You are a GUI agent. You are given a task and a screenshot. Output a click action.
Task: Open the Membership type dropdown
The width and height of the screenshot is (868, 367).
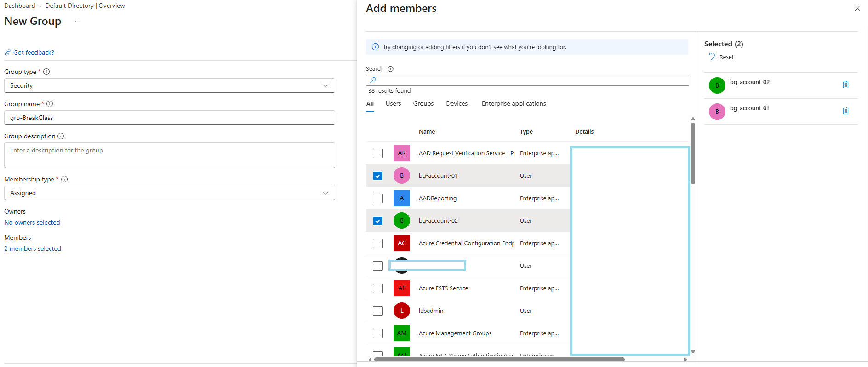pyautogui.click(x=170, y=193)
